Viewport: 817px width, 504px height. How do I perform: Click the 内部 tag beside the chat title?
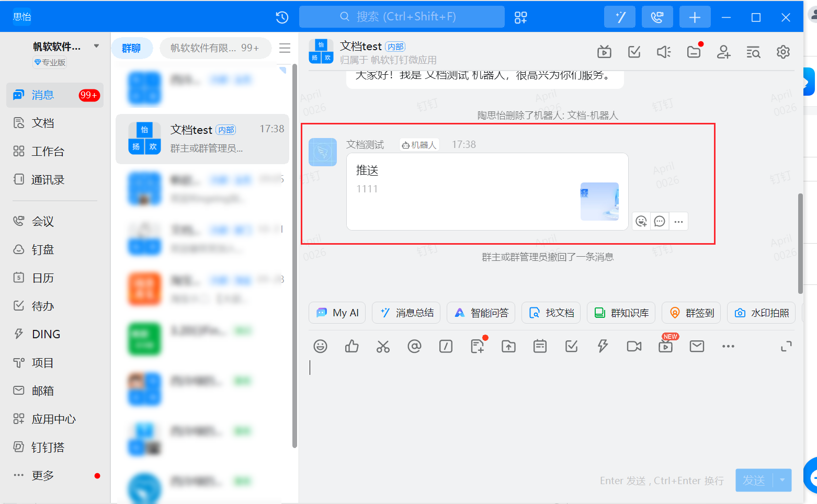click(395, 47)
